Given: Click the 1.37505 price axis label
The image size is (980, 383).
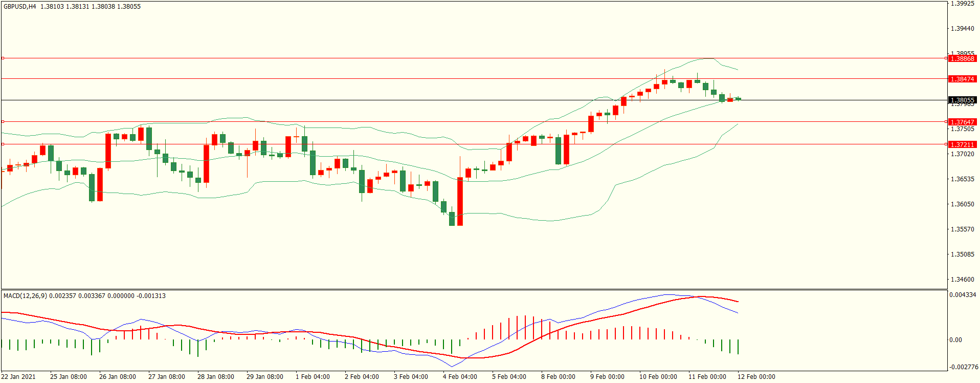Looking at the screenshot, I should [x=962, y=129].
